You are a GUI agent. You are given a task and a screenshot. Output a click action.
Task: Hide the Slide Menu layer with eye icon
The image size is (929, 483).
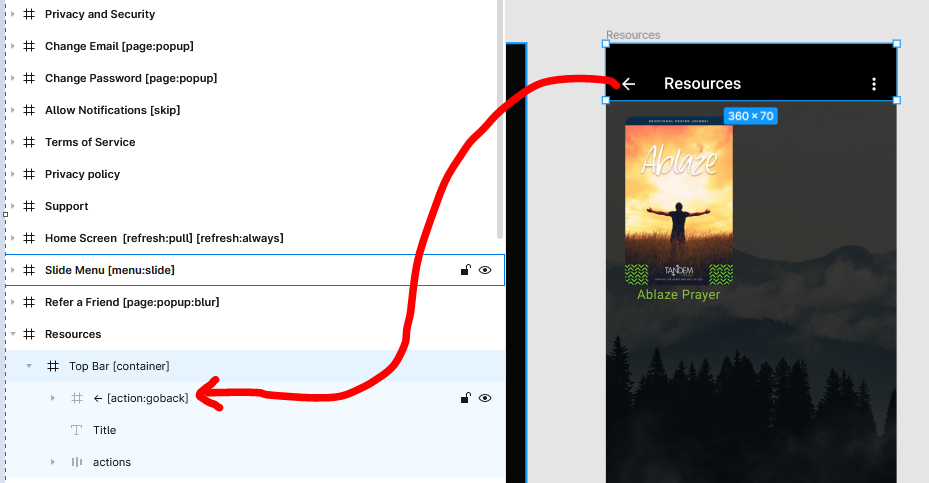[485, 270]
